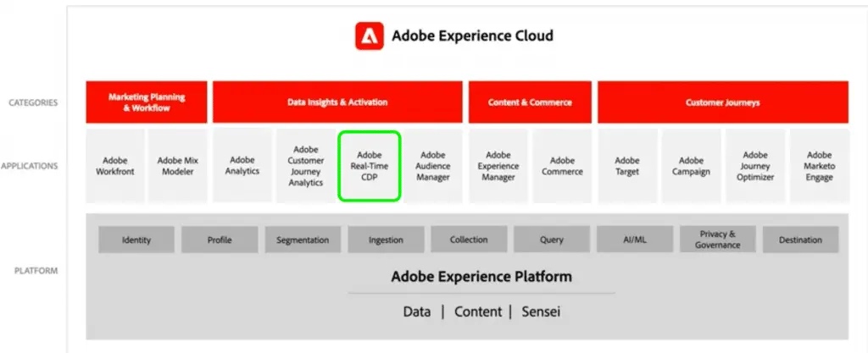Viewport: 868px width, 353px height.
Task: Select the Adobe Analytics tile
Action: click(242, 166)
